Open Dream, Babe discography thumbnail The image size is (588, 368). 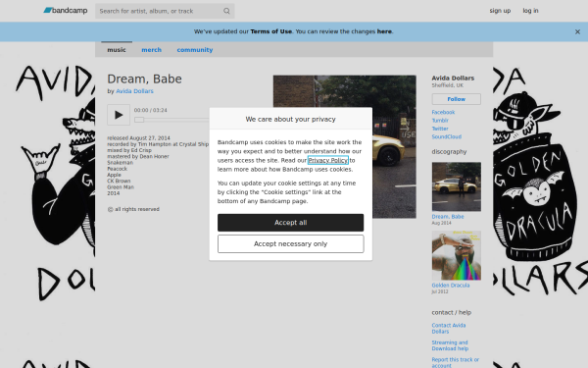[457, 186]
